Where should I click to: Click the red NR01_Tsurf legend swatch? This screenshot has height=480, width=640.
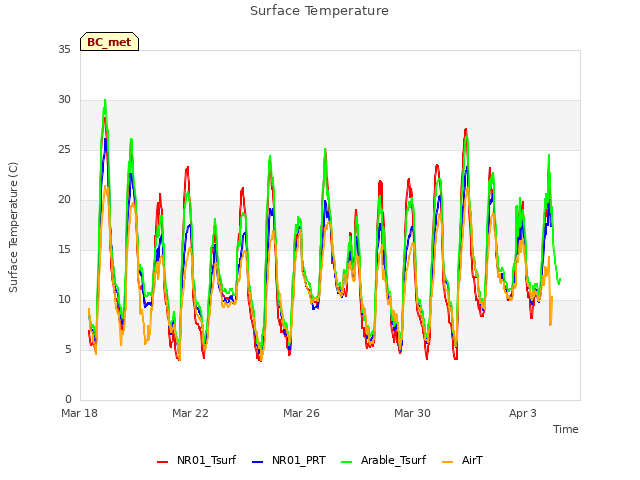point(162,462)
